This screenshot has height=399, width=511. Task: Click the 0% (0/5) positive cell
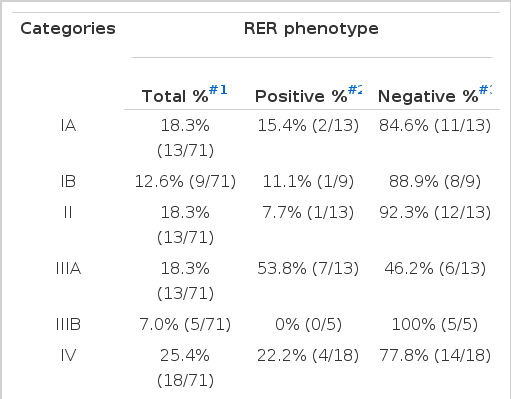point(308,324)
